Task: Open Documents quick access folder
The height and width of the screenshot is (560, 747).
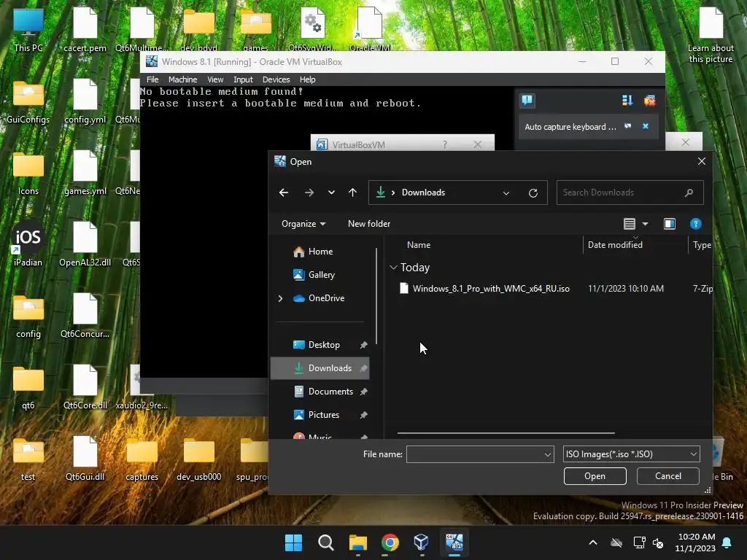Action: [x=330, y=392]
